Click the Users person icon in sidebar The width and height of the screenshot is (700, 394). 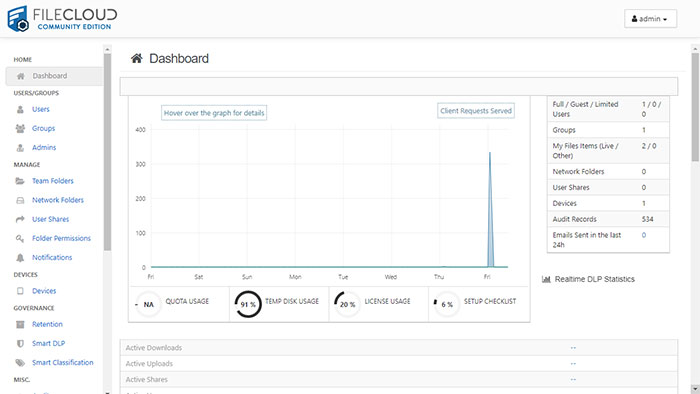pyautogui.click(x=20, y=109)
